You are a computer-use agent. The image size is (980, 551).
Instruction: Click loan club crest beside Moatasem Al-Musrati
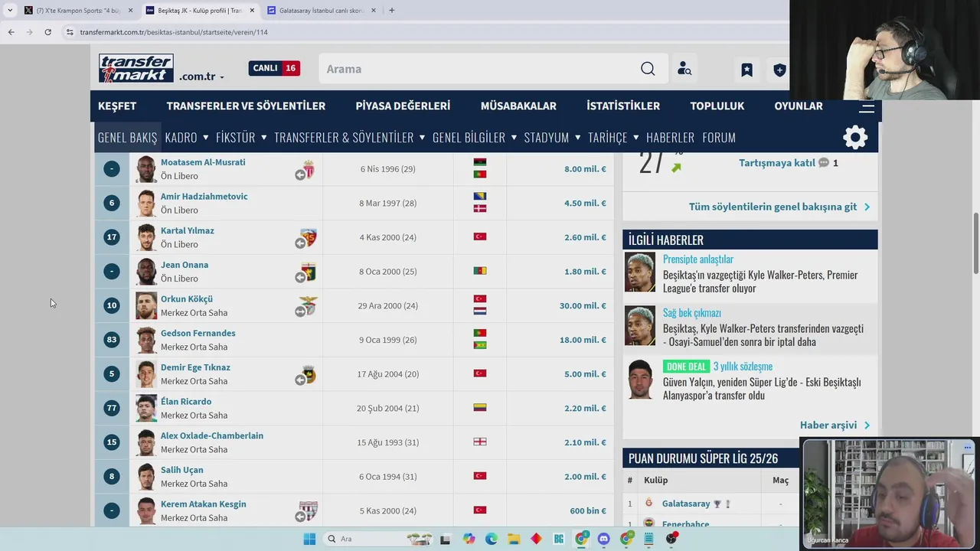pos(309,169)
